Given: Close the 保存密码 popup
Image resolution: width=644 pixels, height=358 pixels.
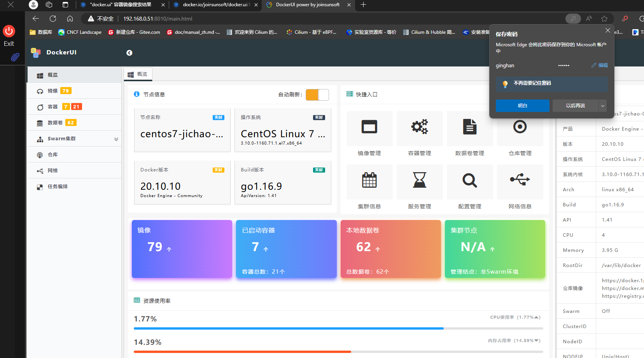Looking at the screenshot, I should [608, 30].
